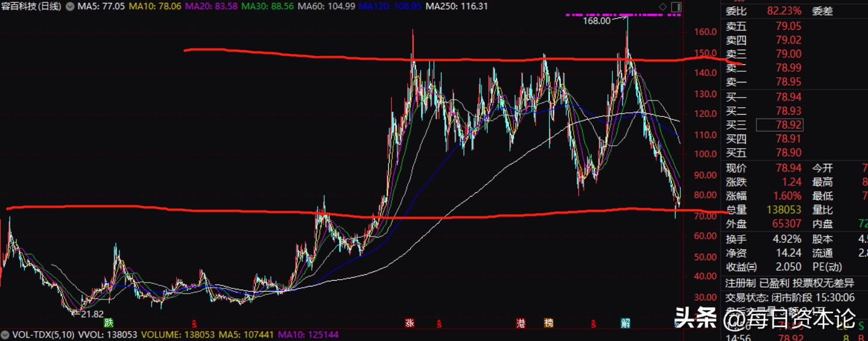Open the VOL-TDX indicator dropdown circle
Image resolution: width=868 pixels, height=341 pixels.
click(5, 335)
